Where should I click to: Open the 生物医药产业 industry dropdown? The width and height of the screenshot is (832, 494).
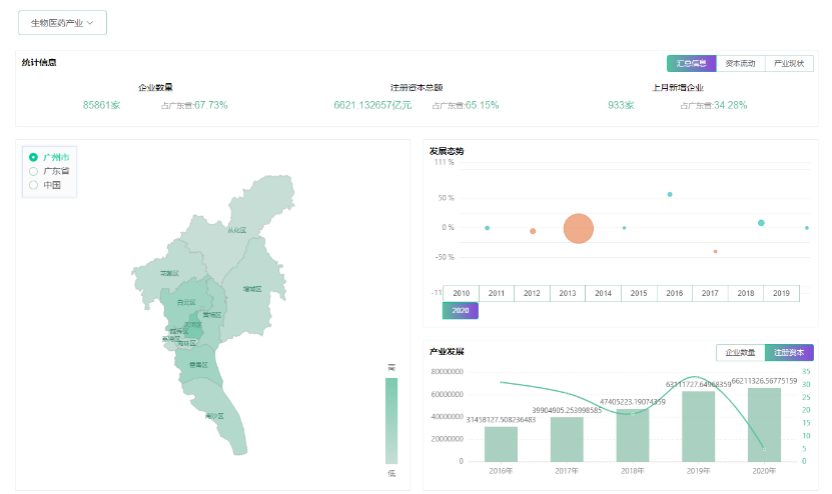point(62,22)
